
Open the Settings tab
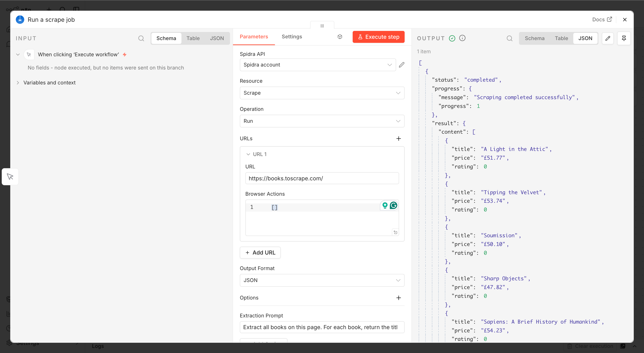[x=292, y=36]
